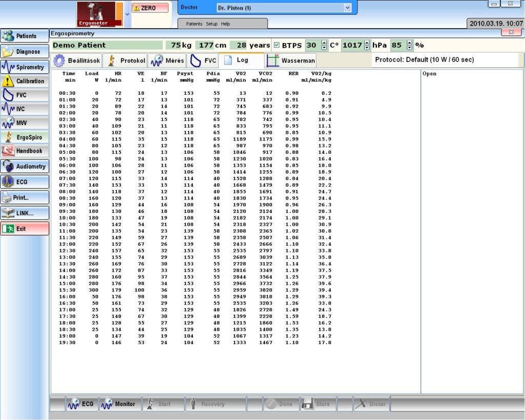Switch to the FVC tab

[203, 61]
